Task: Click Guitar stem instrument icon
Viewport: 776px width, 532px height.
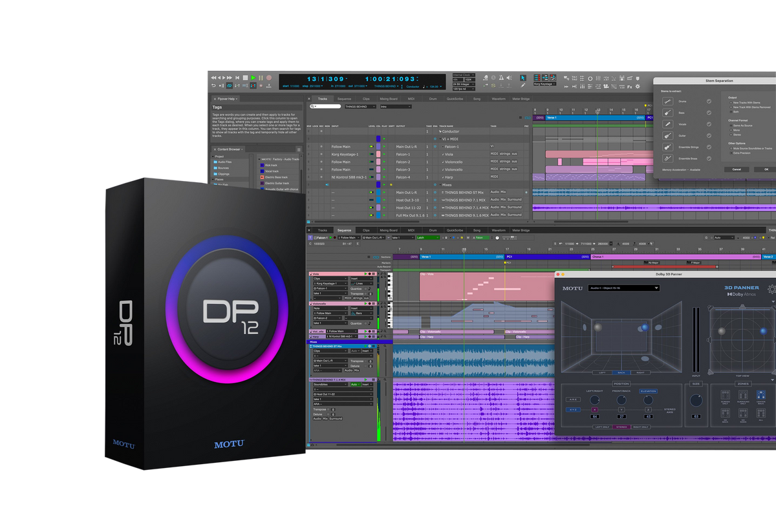Action: pyautogui.click(x=668, y=136)
